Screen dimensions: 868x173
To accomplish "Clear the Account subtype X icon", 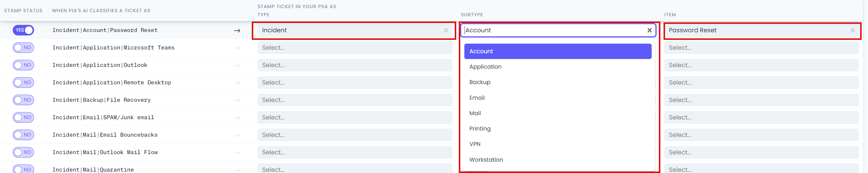I will [x=649, y=30].
